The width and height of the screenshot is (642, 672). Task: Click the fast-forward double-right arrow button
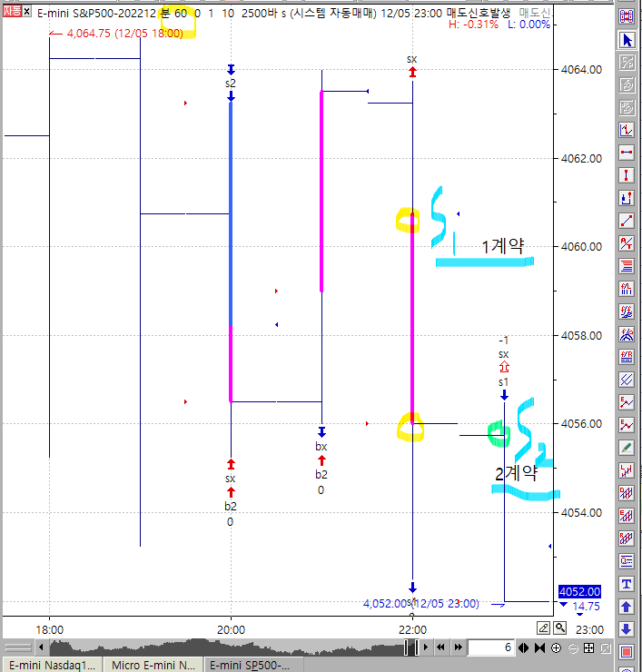click(459, 647)
